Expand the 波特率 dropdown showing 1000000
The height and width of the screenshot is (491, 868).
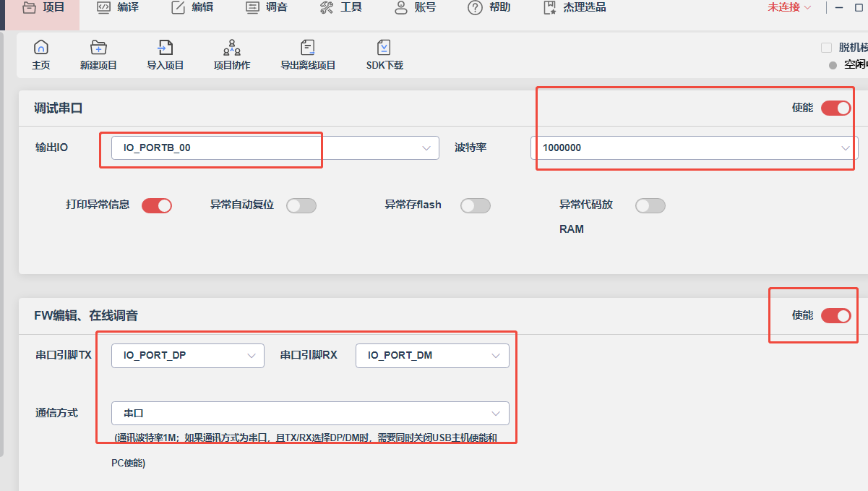point(695,148)
